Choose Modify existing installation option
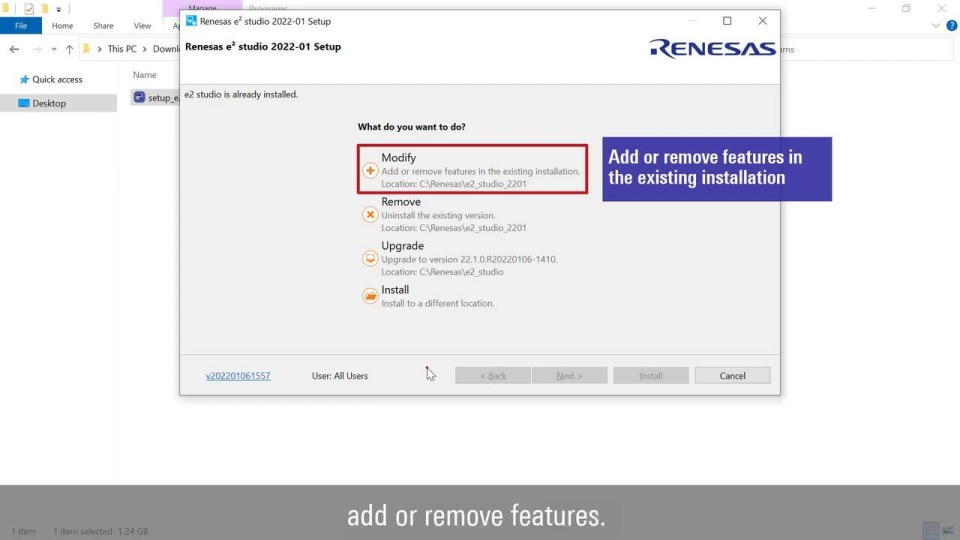The height and width of the screenshot is (540, 960). coord(472,170)
